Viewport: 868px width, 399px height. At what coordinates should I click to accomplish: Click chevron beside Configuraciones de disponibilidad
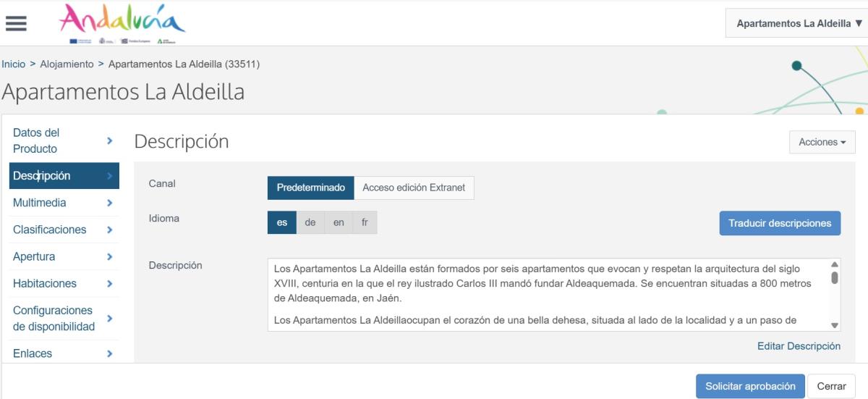(x=109, y=319)
